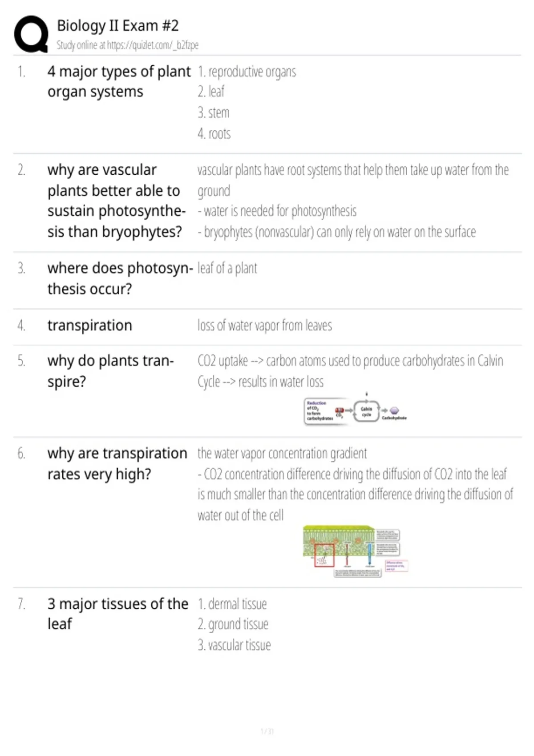The height and width of the screenshot is (756, 534).
Task: Click the "1. reproductive organs" answer line
Action: pos(247,72)
